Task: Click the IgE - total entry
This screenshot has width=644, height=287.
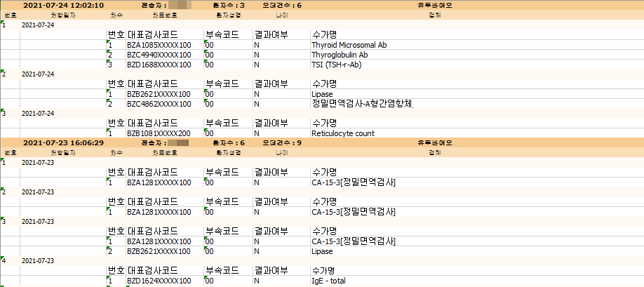Action: click(x=328, y=281)
